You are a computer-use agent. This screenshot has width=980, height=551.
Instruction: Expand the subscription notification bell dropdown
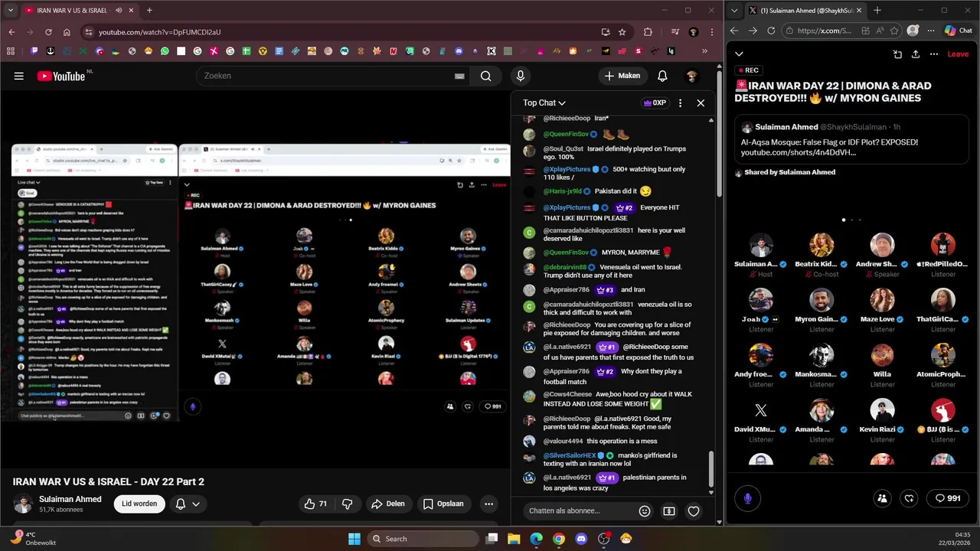click(188, 504)
